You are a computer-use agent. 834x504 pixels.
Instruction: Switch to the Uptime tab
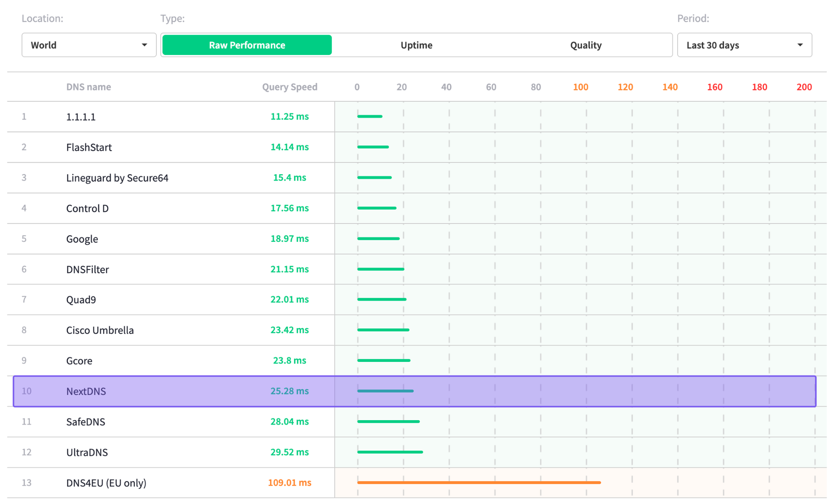coord(416,45)
